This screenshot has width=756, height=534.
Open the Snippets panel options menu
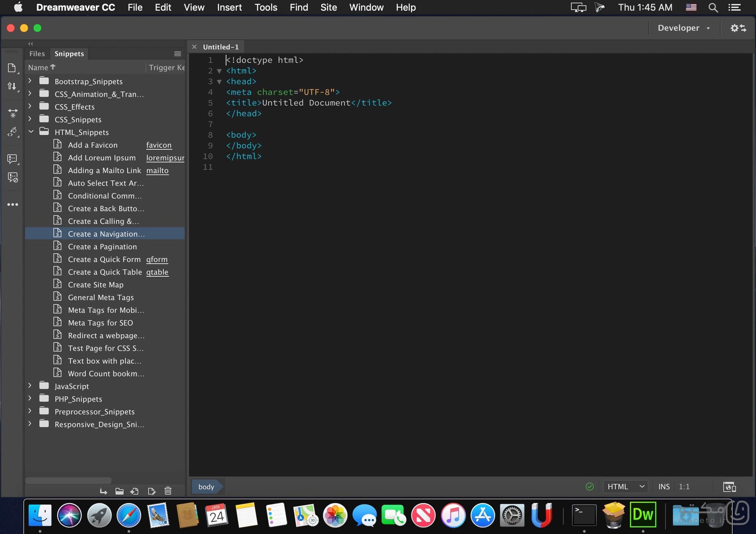pyautogui.click(x=178, y=54)
